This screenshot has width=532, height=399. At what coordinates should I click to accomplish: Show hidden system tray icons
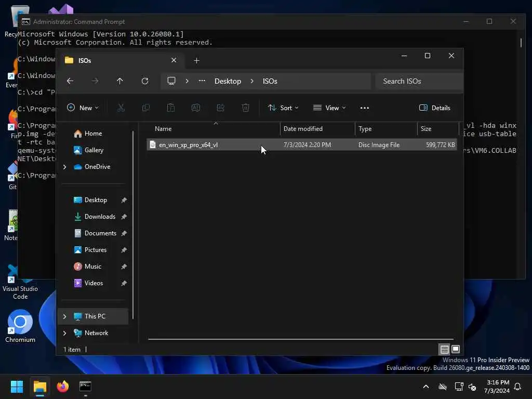pyautogui.click(x=426, y=387)
